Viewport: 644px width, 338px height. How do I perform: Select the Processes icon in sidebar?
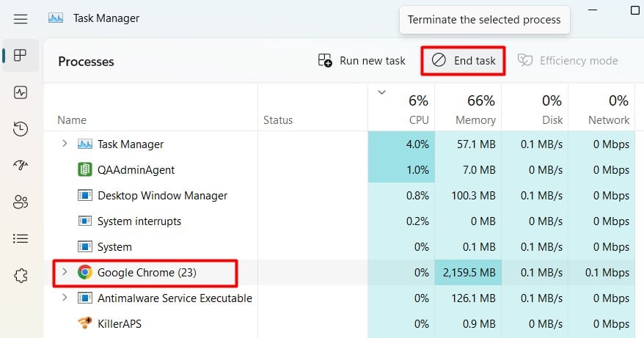[x=20, y=55]
